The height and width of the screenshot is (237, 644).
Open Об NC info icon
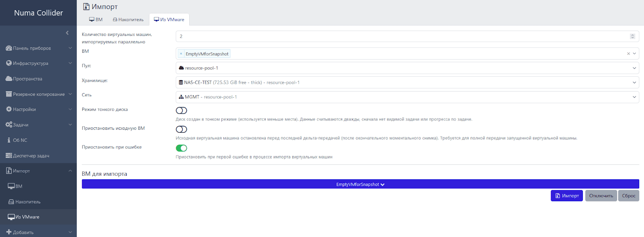[9, 140]
